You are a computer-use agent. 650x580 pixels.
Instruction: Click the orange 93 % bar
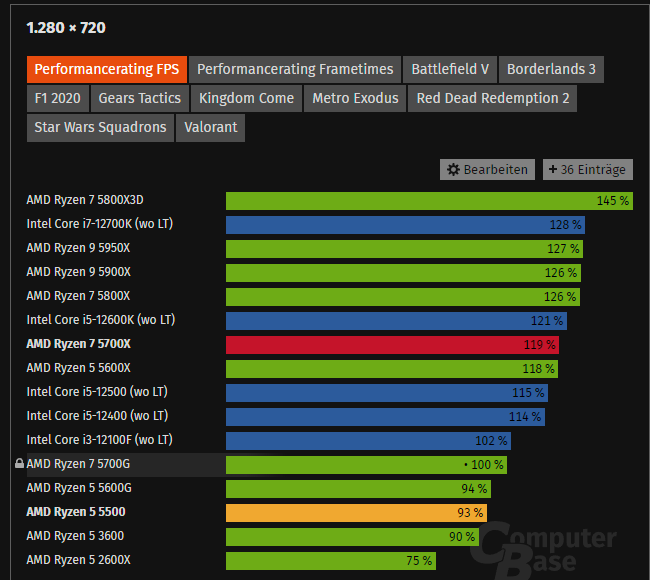(357, 513)
